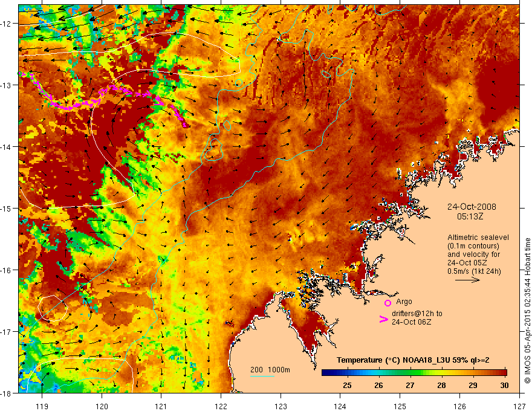The image size is (532, 411).
Task: Click the 'Altimetric sealevel' legend text
Action: pyautogui.click(x=478, y=238)
